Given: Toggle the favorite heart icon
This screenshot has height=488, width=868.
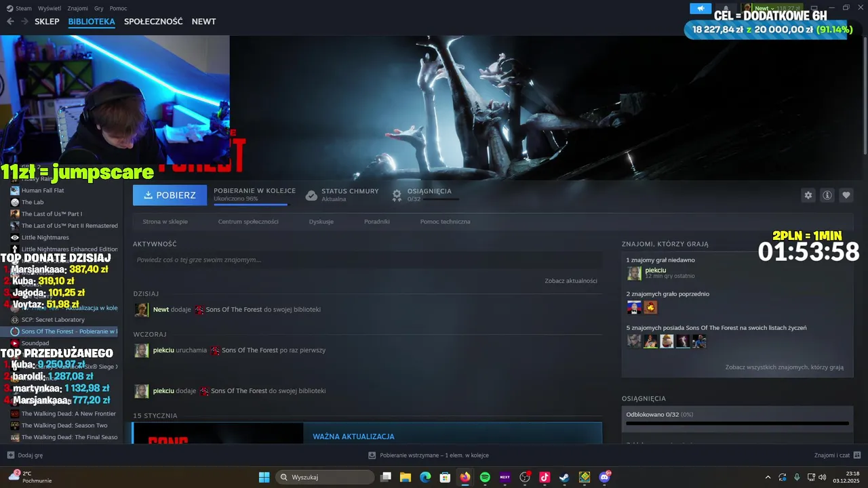Looking at the screenshot, I should pyautogui.click(x=846, y=195).
